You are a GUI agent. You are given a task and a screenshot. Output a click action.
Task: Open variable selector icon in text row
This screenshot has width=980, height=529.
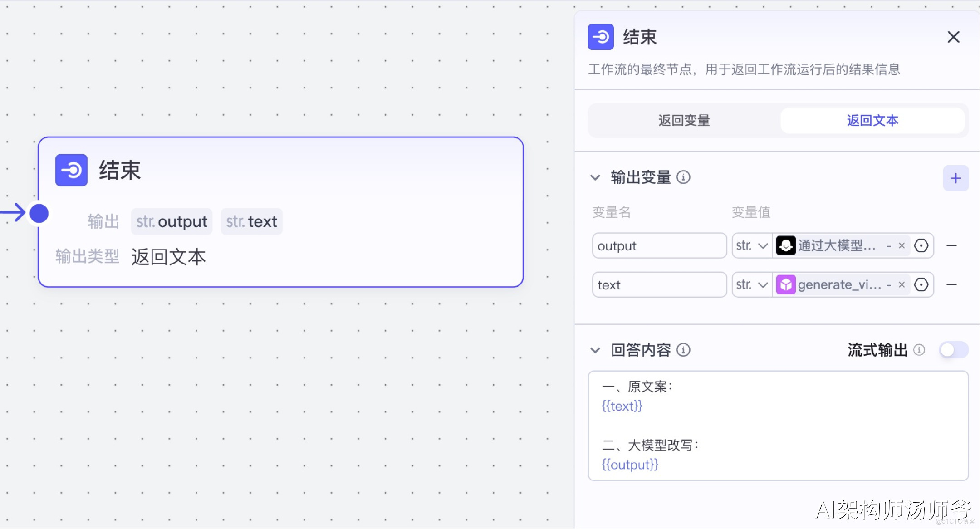[x=921, y=285]
